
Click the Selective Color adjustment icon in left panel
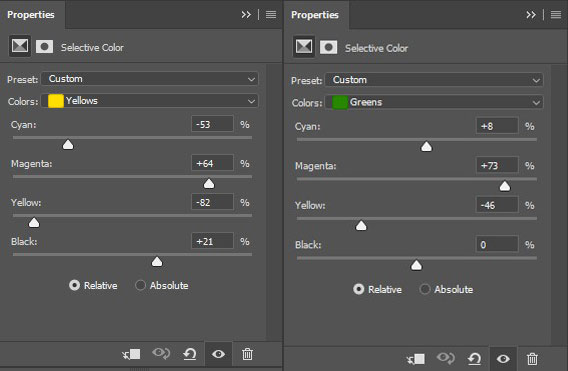[20, 46]
